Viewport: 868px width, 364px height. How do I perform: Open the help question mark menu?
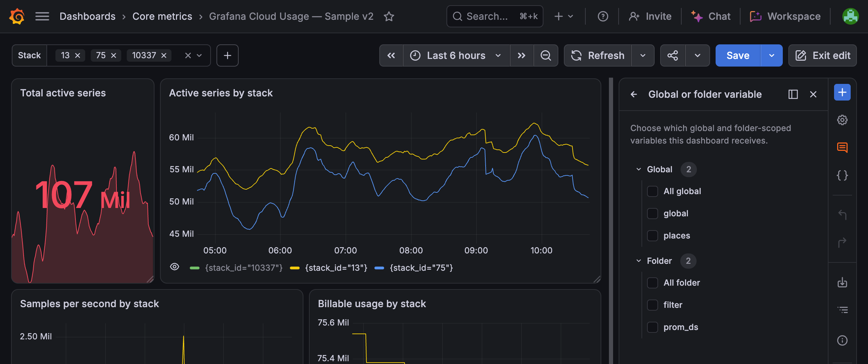[603, 16]
